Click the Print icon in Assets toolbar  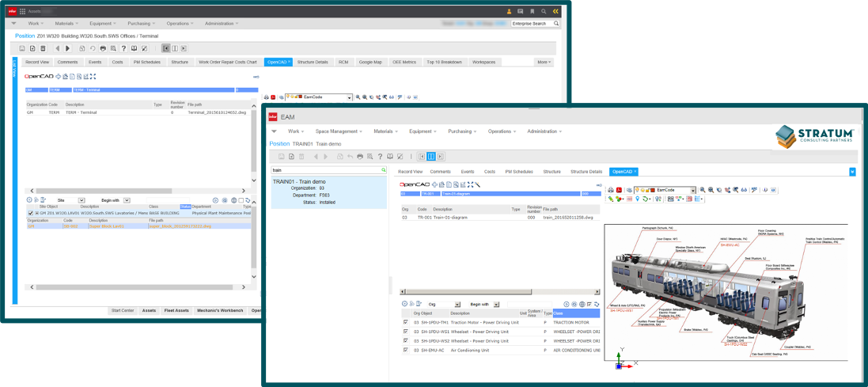pos(103,48)
